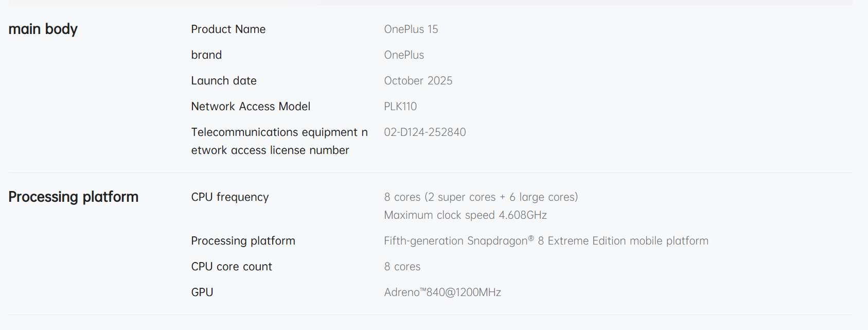Select the license number "02-D124-252840"
This screenshot has height=330, width=868.
(x=424, y=132)
